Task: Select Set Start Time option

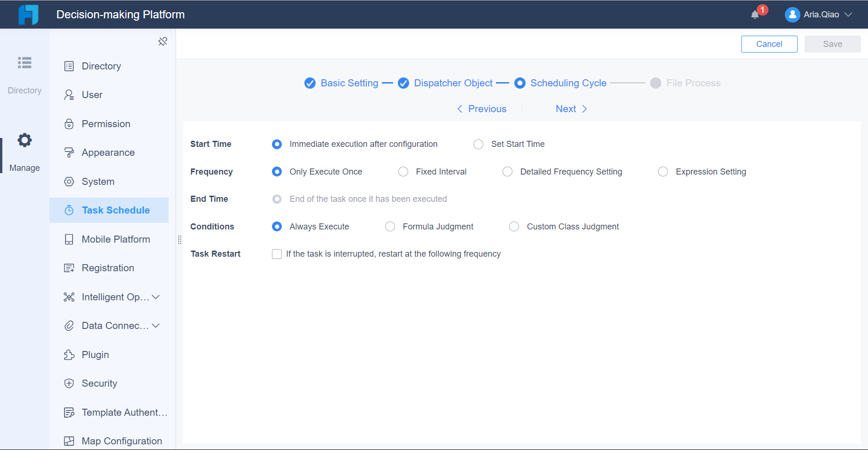Action: [478, 144]
